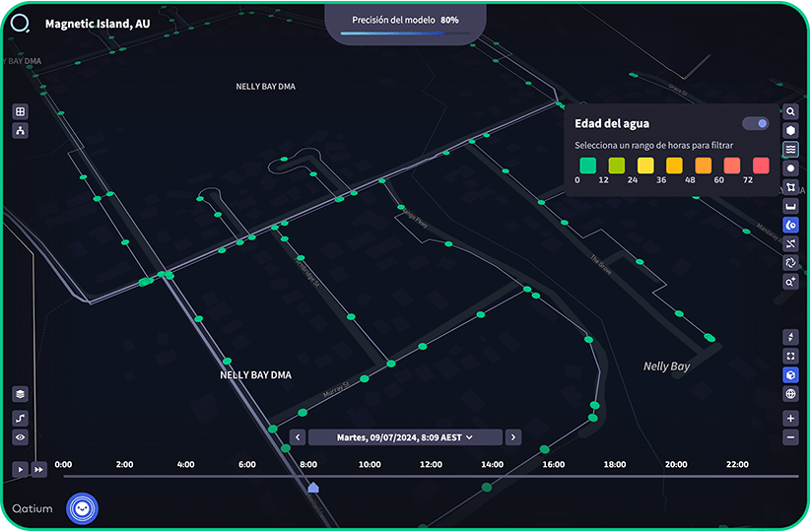The width and height of the screenshot is (811, 532).
Task: Open the date dropdown Martes, 09/07/2024
Action: (405, 437)
